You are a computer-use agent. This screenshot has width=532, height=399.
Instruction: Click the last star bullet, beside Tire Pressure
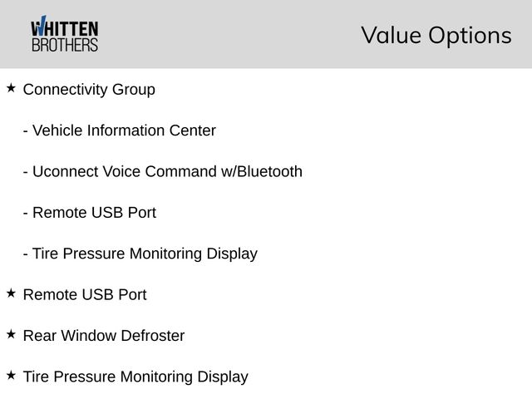point(11,376)
